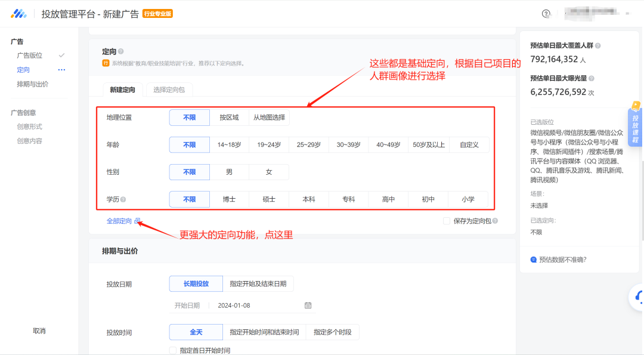Click the info icon next to 预估单日最大覆盖人群
Screen dimensions: 644x355
pyautogui.click(x=598, y=45)
